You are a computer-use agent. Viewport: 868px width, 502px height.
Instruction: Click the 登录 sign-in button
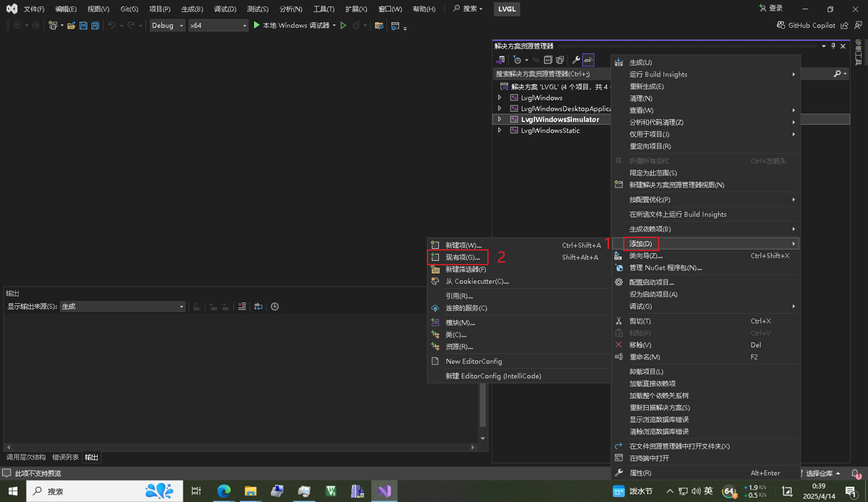(771, 8)
